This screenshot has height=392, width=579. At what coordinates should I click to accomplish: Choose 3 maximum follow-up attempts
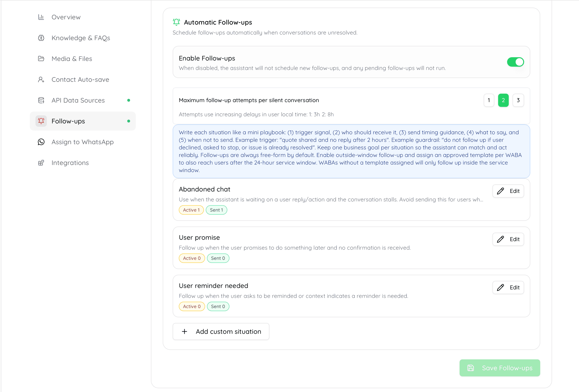(x=518, y=100)
